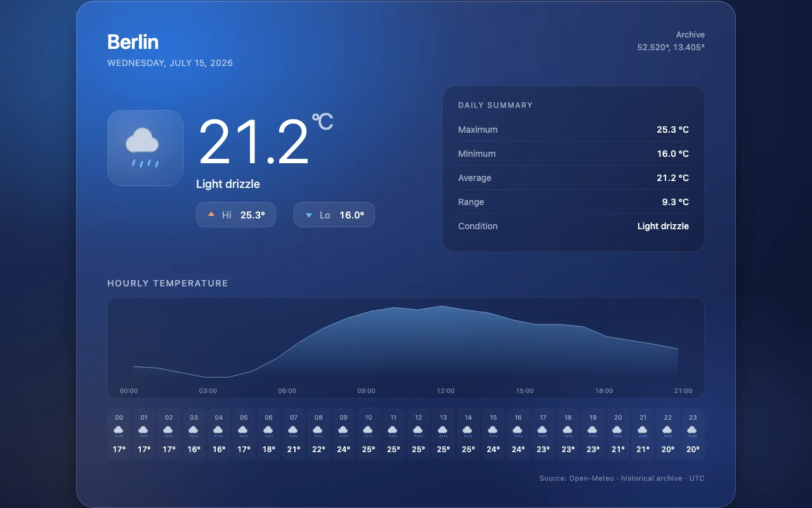Click drizzle icon in the 09 hour card
The image size is (812, 508).
[x=343, y=432]
